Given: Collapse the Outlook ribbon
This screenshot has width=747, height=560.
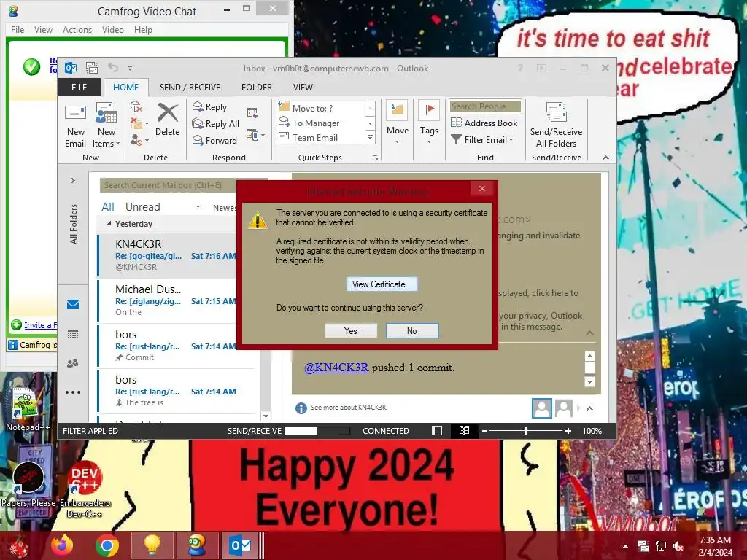Looking at the screenshot, I should point(605,157).
